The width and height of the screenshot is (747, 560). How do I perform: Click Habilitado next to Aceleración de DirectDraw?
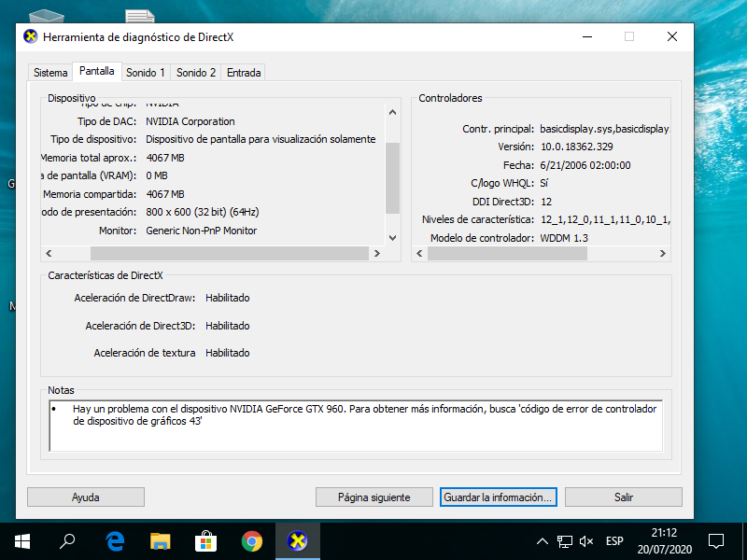[x=228, y=298]
